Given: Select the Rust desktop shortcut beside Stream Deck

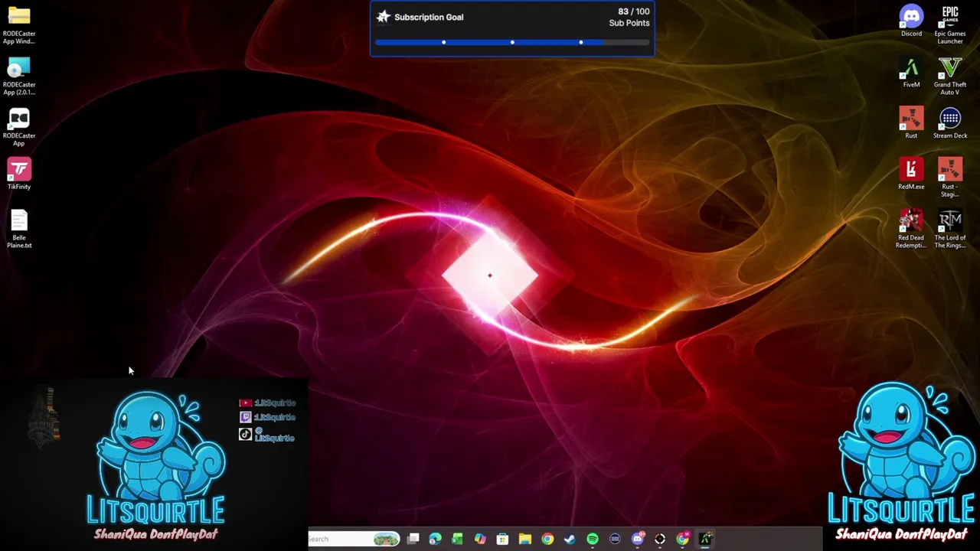Looking at the screenshot, I should [911, 124].
